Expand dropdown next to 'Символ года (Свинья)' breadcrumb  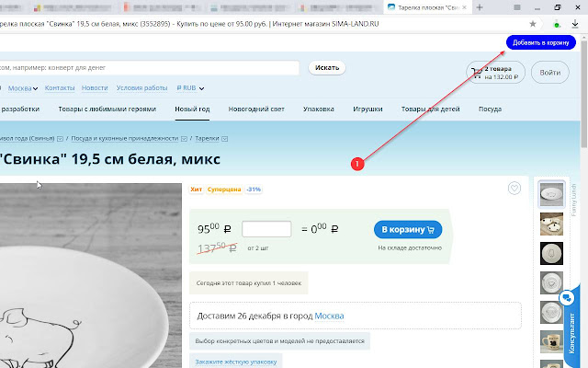point(60,139)
